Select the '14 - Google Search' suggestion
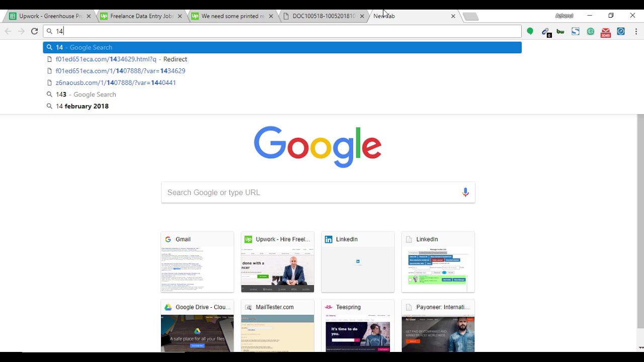Screen dimensions: 644x362 pos(282,47)
